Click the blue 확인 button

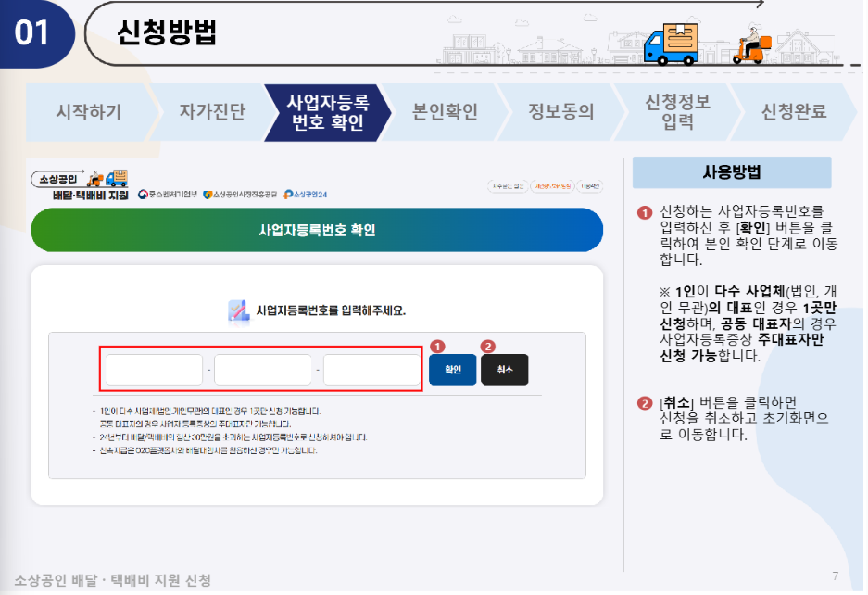(x=453, y=370)
